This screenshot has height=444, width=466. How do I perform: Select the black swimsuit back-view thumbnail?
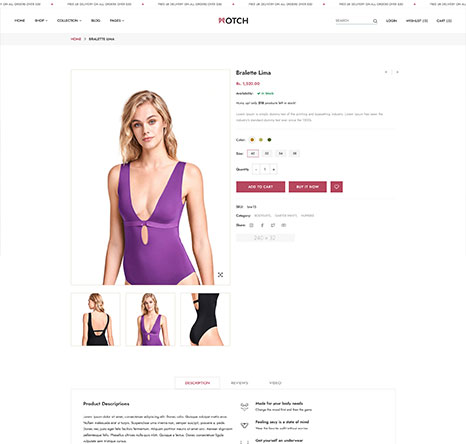pyautogui.click(x=96, y=319)
